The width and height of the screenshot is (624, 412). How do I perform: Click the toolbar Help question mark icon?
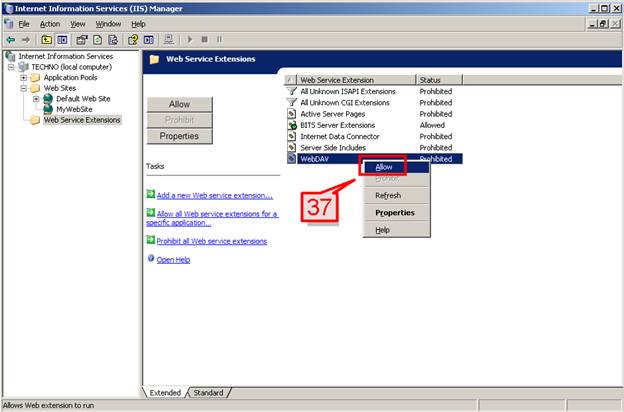132,39
